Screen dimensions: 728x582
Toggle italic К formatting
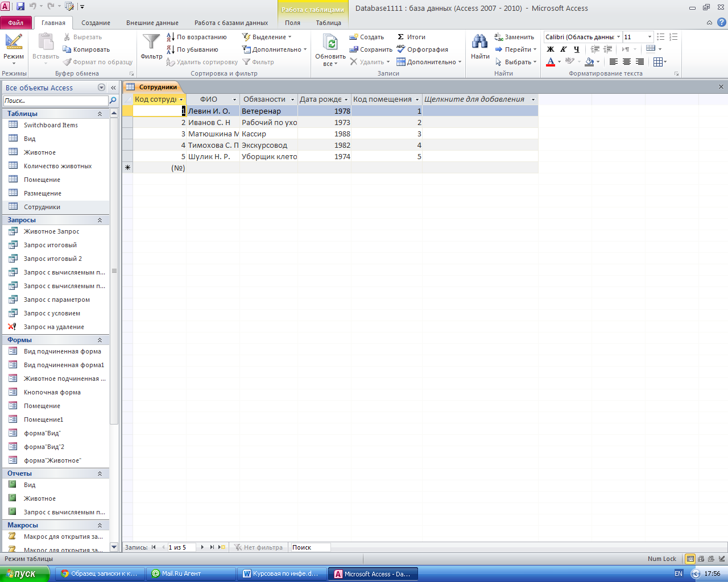click(563, 49)
